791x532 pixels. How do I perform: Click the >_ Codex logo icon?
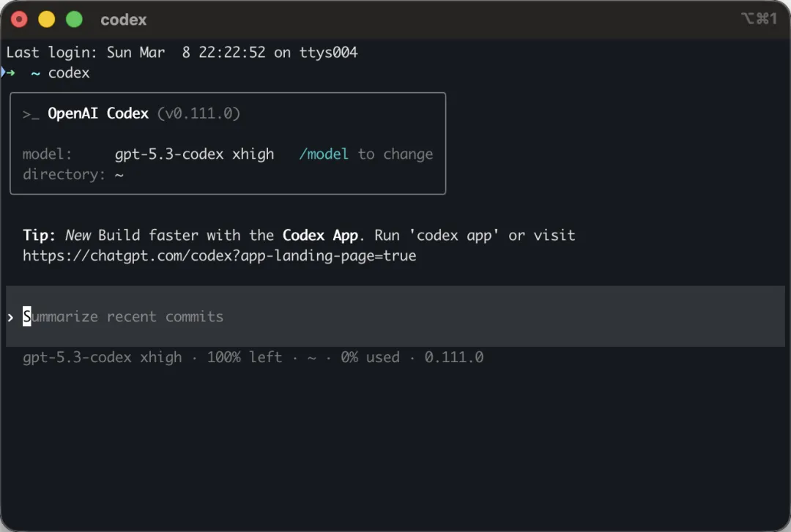coord(30,114)
